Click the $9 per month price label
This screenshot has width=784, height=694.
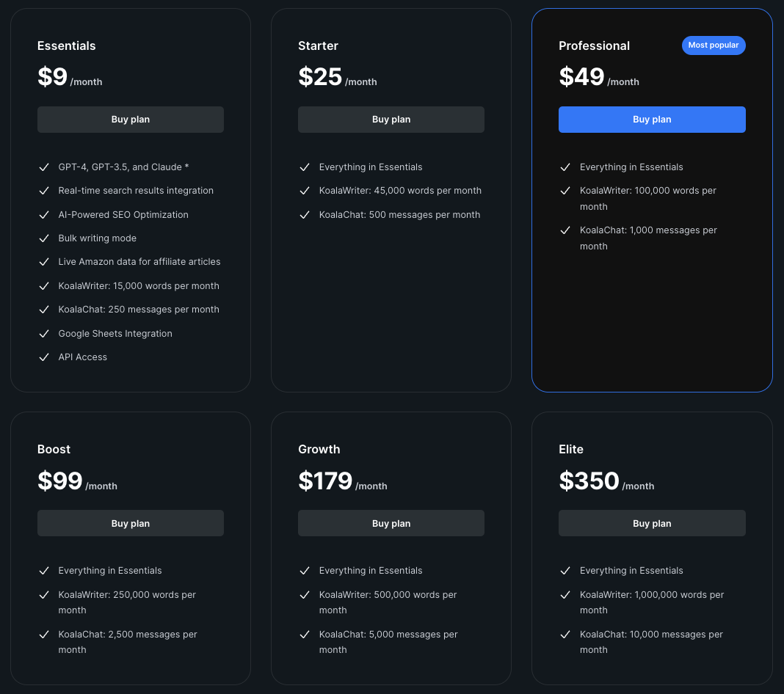click(x=52, y=76)
